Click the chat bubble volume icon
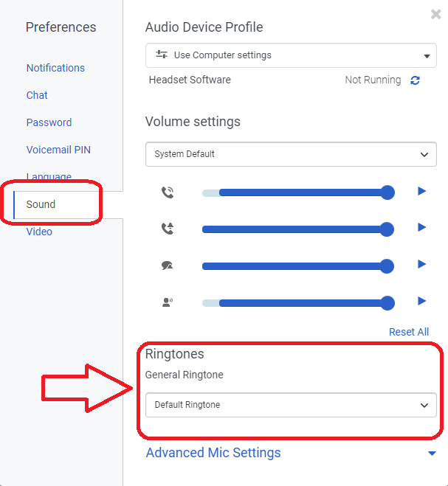448x486 pixels. (168, 265)
